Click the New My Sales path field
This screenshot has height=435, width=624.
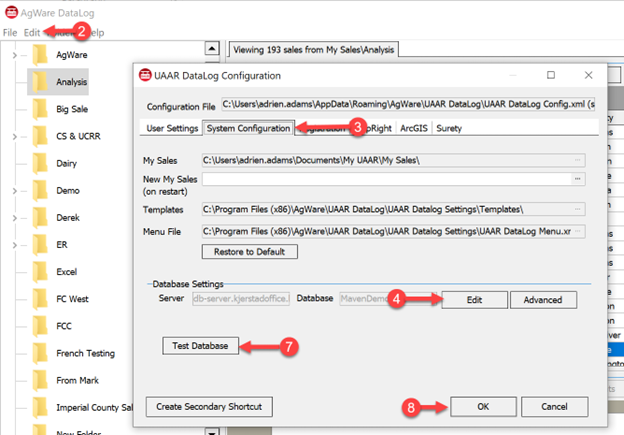click(386, 179)
